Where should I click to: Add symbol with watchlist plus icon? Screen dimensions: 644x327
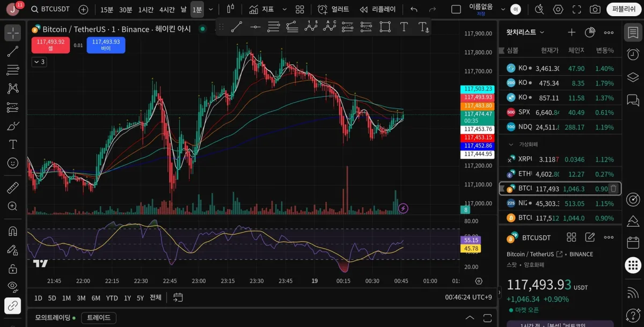click(x=572, y=32)
